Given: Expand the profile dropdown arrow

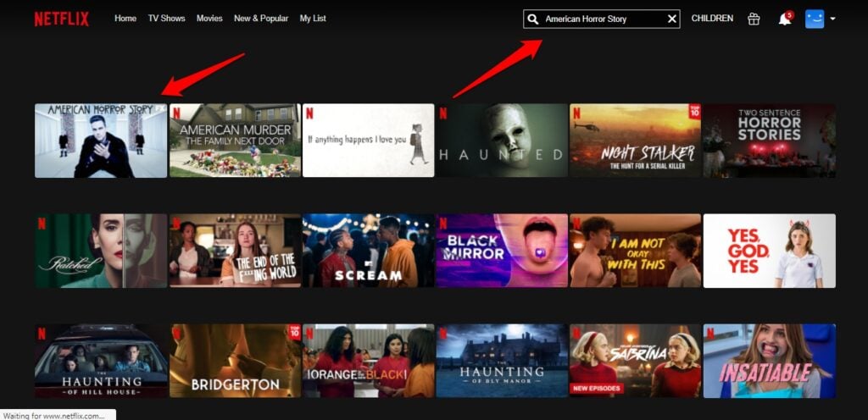Looking at the screenshot, I should [x=832, y=19].
